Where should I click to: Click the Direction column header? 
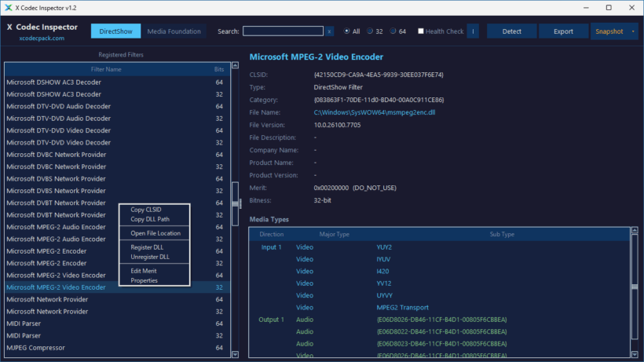(x=271, y=234)
